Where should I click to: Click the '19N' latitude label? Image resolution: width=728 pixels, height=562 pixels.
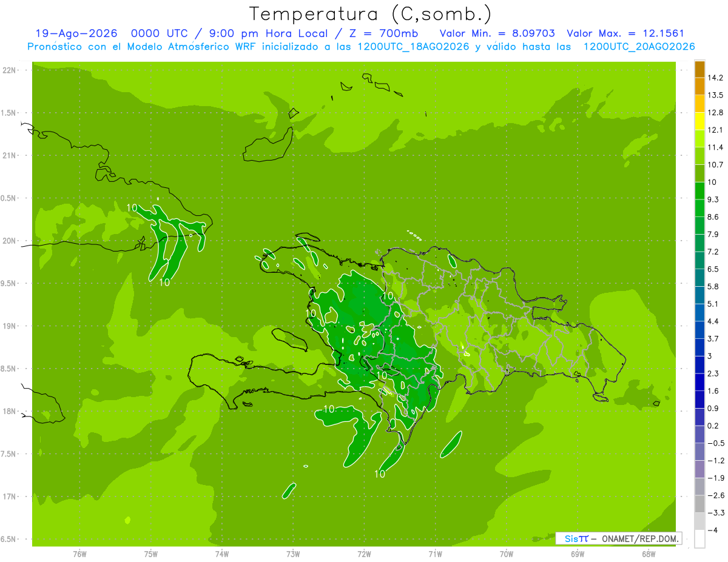point(9,326)
